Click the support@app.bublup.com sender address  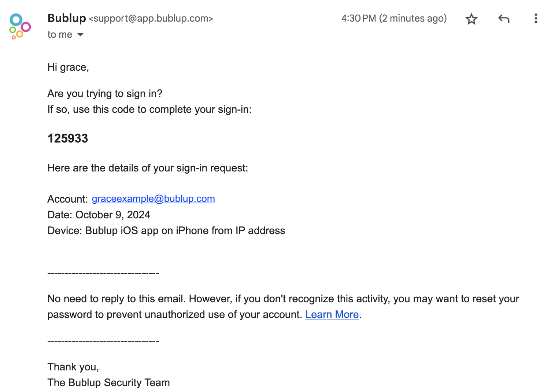151,19
